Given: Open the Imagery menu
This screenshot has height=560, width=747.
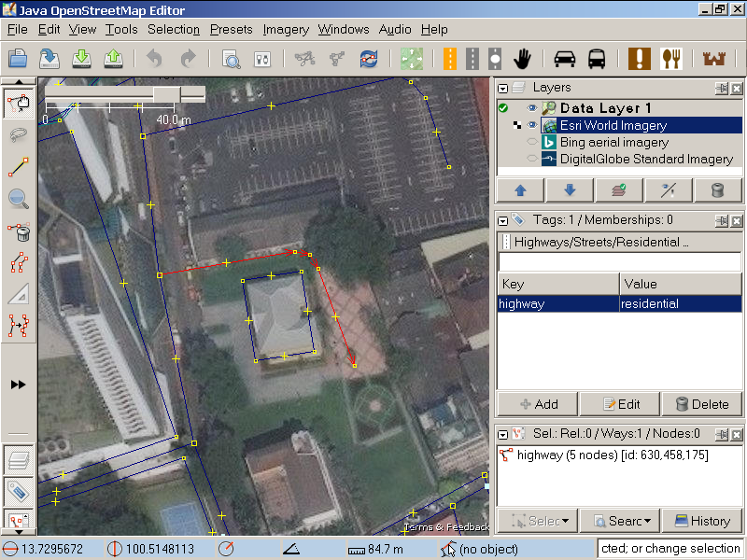Looking at the screenshot, I should (x=286, y=29).
